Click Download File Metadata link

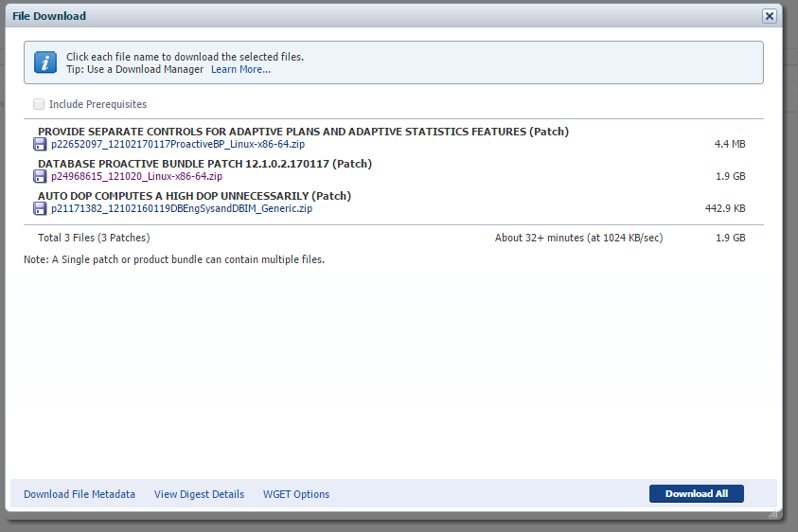[80, 494]
